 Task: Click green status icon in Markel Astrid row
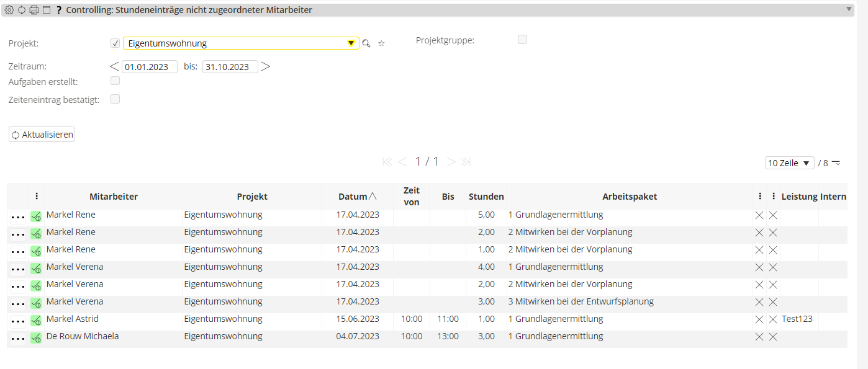tap(36, 319)
